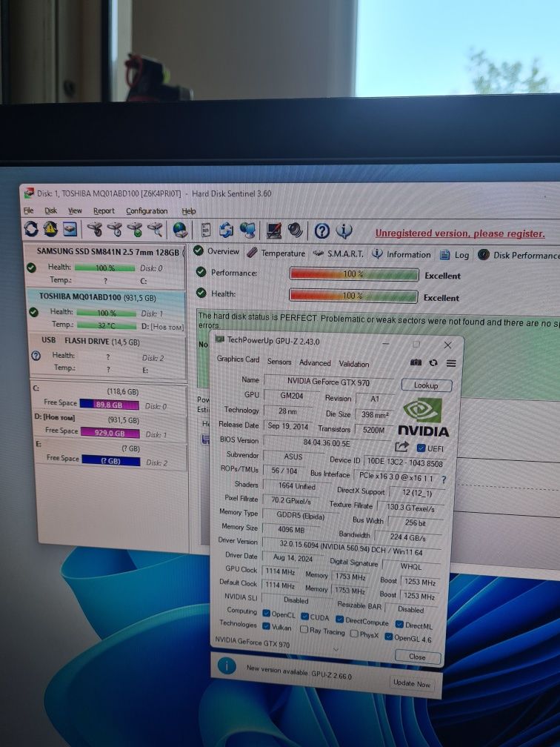Switch to the Overview tab

[216, 251]
